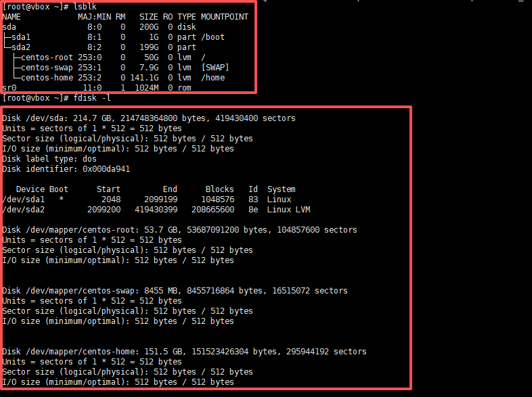
Task: Click the 'Blocks' column header
Action: point(220,189)
